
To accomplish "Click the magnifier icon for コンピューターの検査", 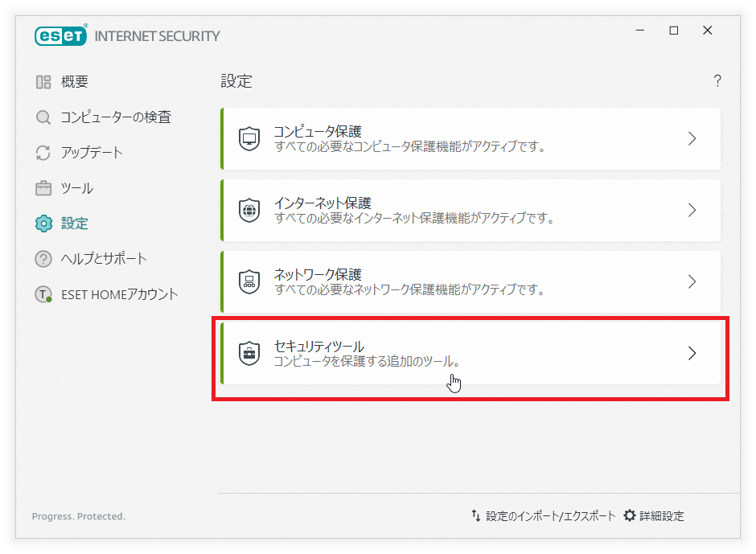I will point(43,117).
